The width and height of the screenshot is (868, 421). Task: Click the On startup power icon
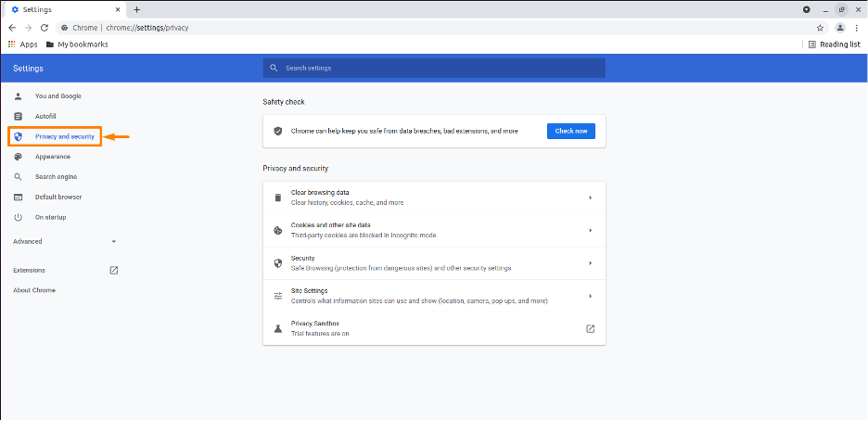click(18, 217)
